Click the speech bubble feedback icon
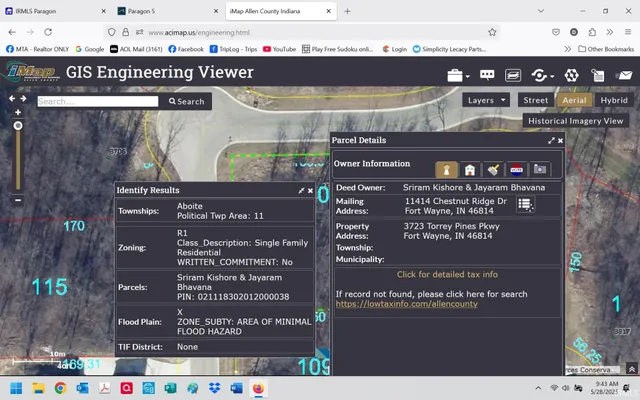The width and height of the screenshot is (640, 400). (487, 75)
